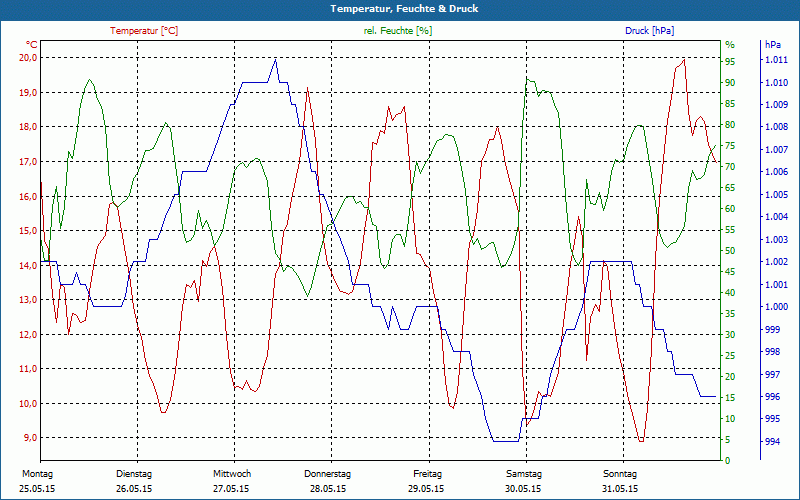This screenshot has width=800, height=500.
Task: Select the green 'rel. Feuchte [%]' legend label
Action: 398,31
